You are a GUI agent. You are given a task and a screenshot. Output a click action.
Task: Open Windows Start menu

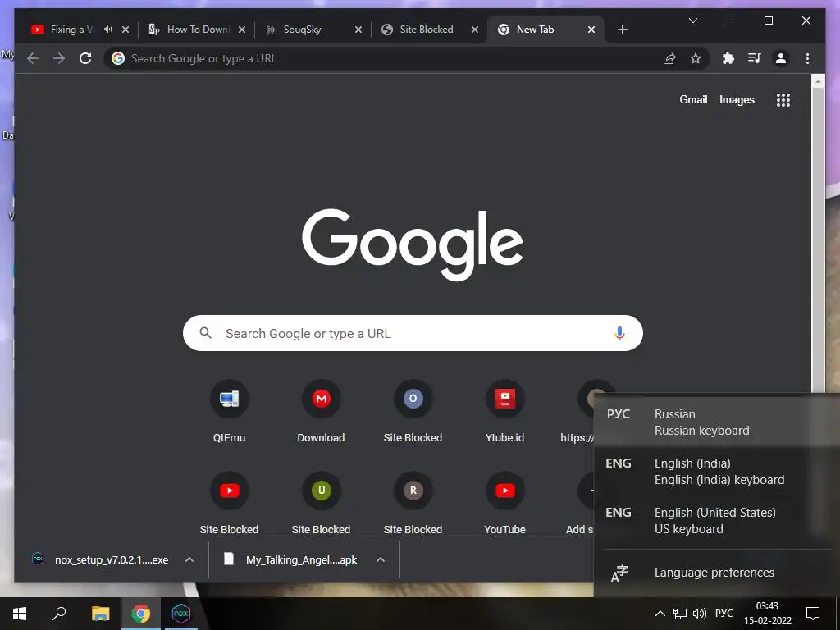(x=20, y=614)
